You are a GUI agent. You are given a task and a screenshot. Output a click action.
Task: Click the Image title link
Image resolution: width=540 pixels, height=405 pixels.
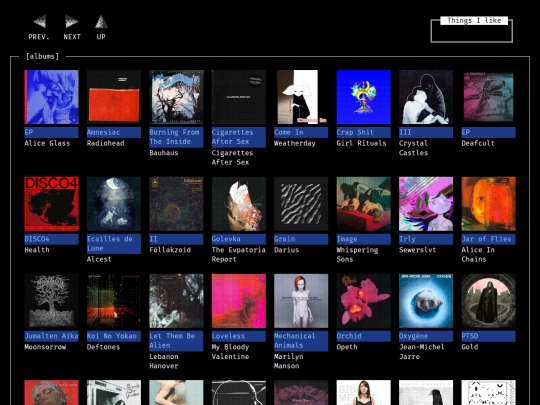(364, 239)
